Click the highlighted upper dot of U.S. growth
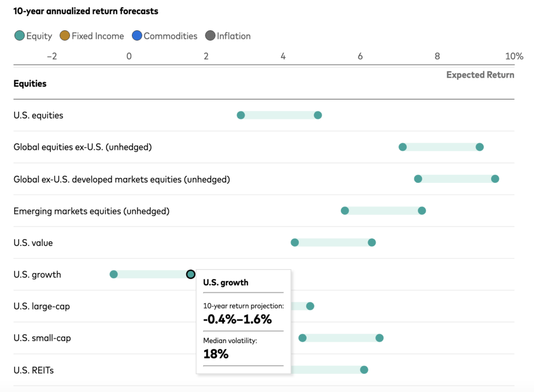This screenshot has height=392, width=534. (191, 274)
